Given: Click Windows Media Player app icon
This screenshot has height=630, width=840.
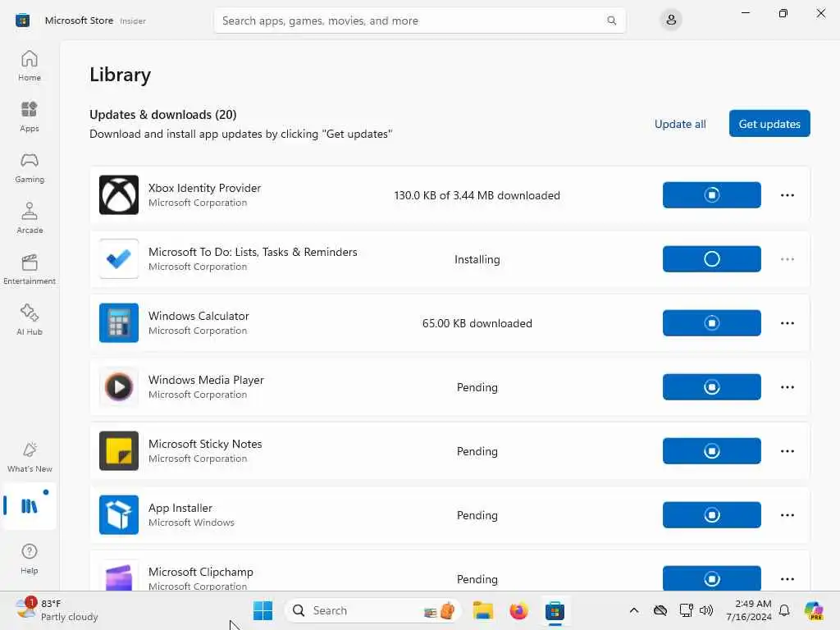Looking at the screenshot, I should 119,387.
